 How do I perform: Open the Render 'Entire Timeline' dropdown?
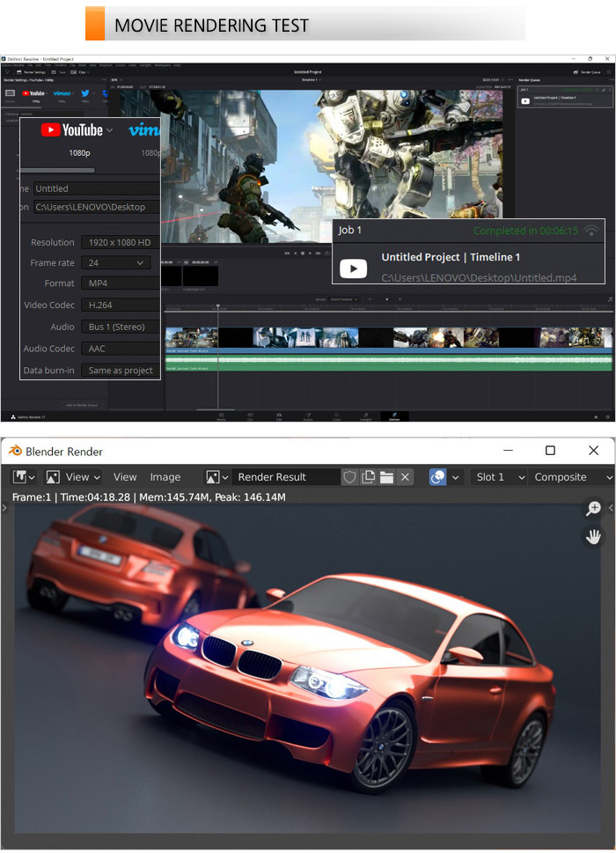(345, 299)
